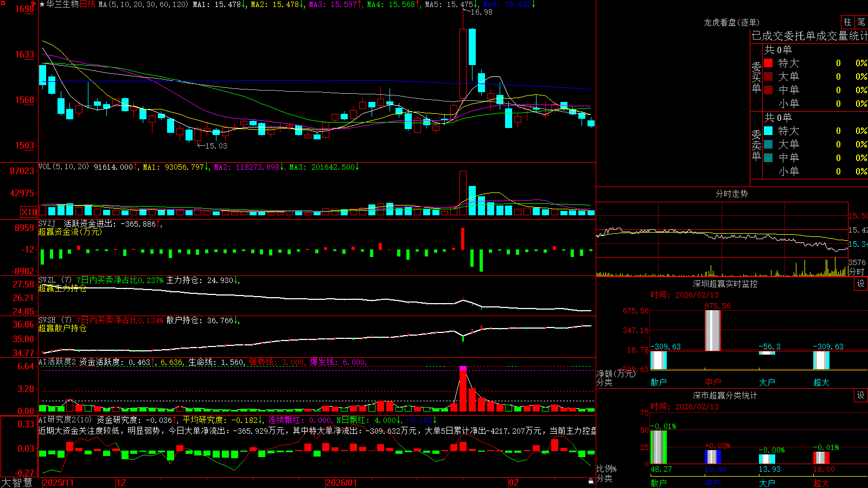
Task: Click the AI活跃度2 indicator label
Action: (x=57, y=362)
